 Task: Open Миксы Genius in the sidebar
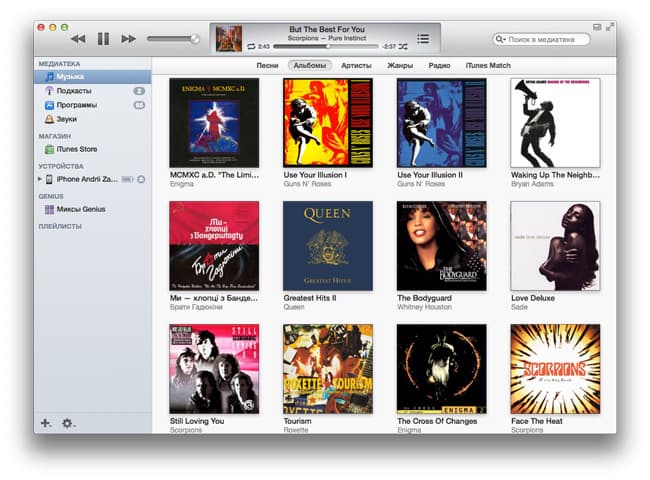pos(93,209)
